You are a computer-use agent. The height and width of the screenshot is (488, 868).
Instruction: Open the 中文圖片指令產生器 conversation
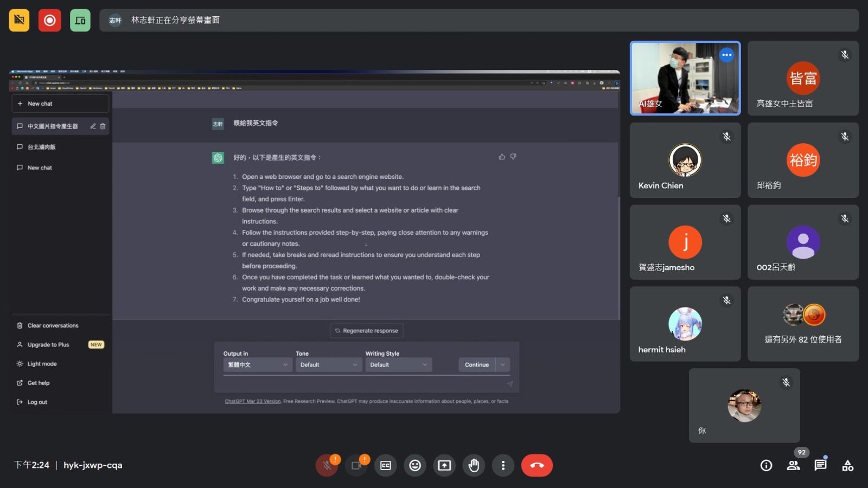pos(53,126)
